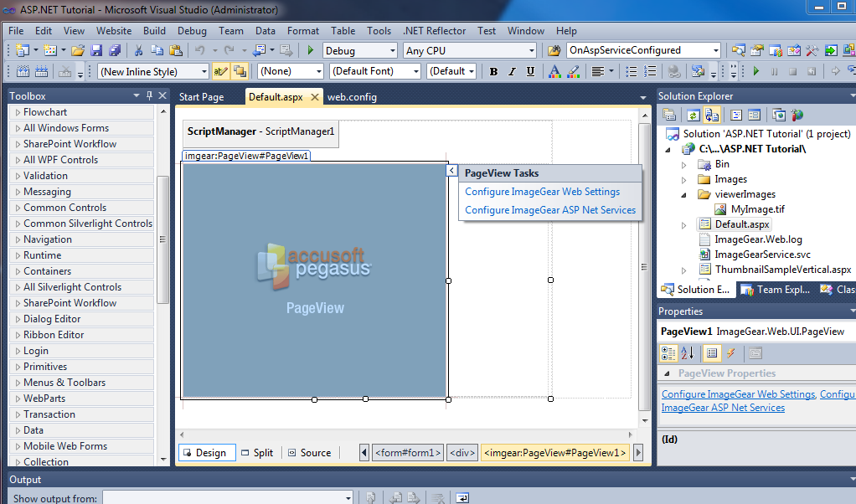This screenshot has height=504, width=856.
Task: Select ImageGearService.svc in Solution Explorer
Action: point(762,255)
